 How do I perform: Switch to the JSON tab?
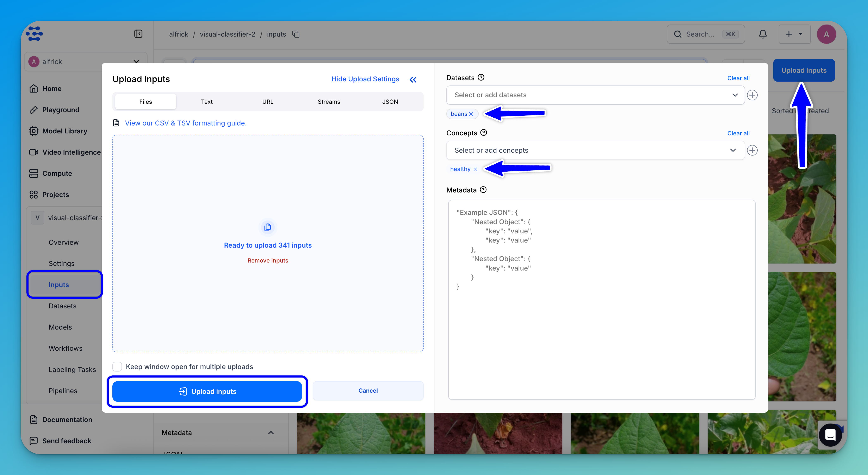pyautogui.click(x=390, y=102)
